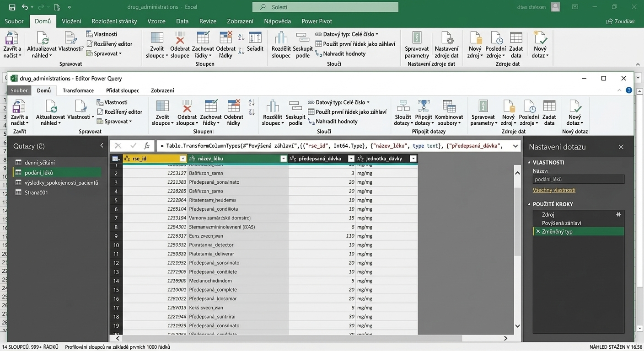The image size is (644, 351).
Task: Open filter dropdown of rse_id column
Action: 183,159
